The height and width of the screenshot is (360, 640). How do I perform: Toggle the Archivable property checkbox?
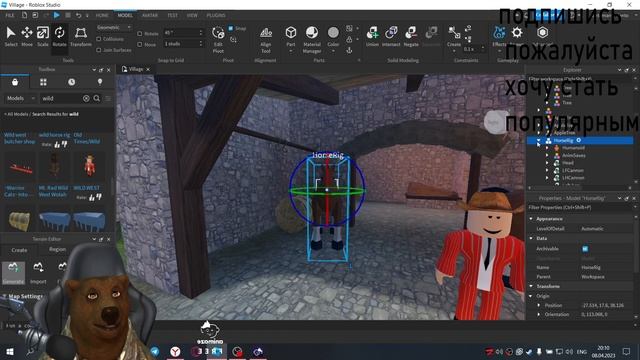[585, 249]
